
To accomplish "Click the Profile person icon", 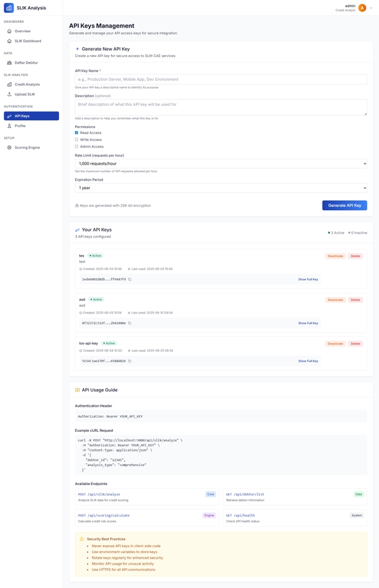I will [9, 126].
